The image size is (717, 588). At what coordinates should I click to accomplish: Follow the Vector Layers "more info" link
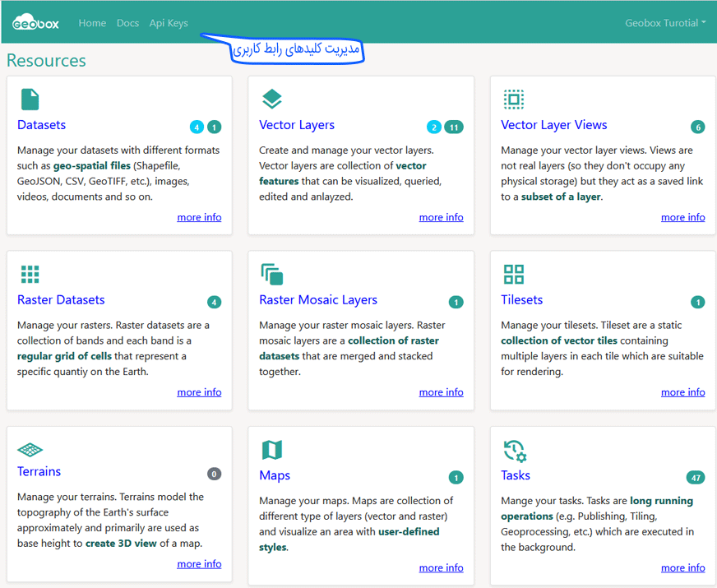click(441, 217)
